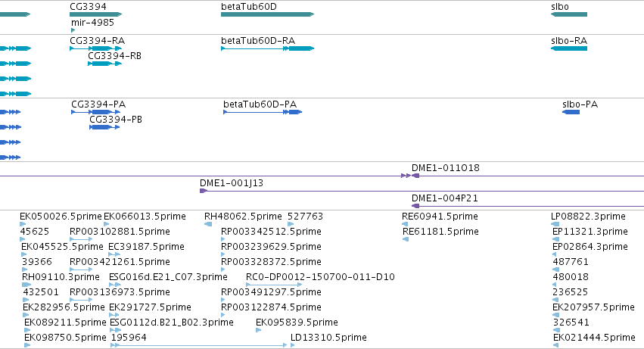Click the mir-4985 small arrow glyph
The height and width of the screenshot is (349, 644).
coord(73,30)
